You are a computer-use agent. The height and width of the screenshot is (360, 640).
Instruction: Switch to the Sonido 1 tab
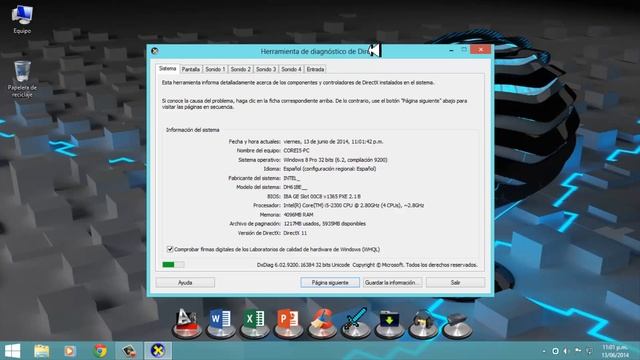tap(215, 69)
